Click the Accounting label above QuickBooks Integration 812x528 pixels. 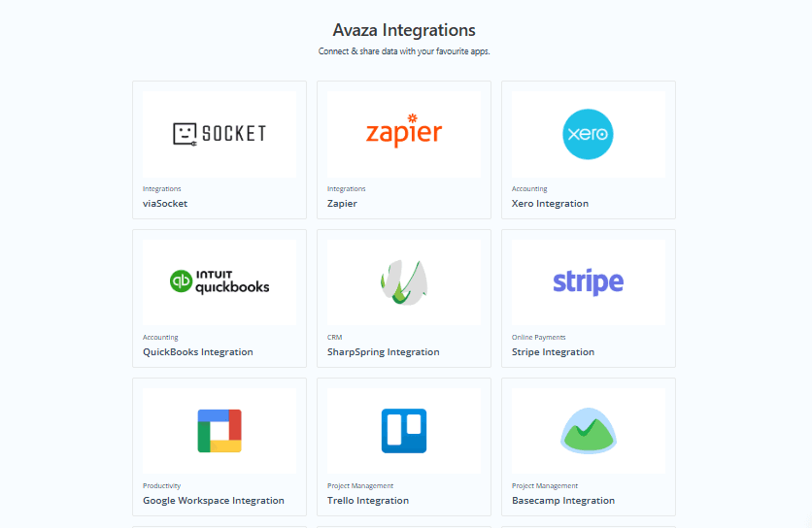click(x=160, y=338)
